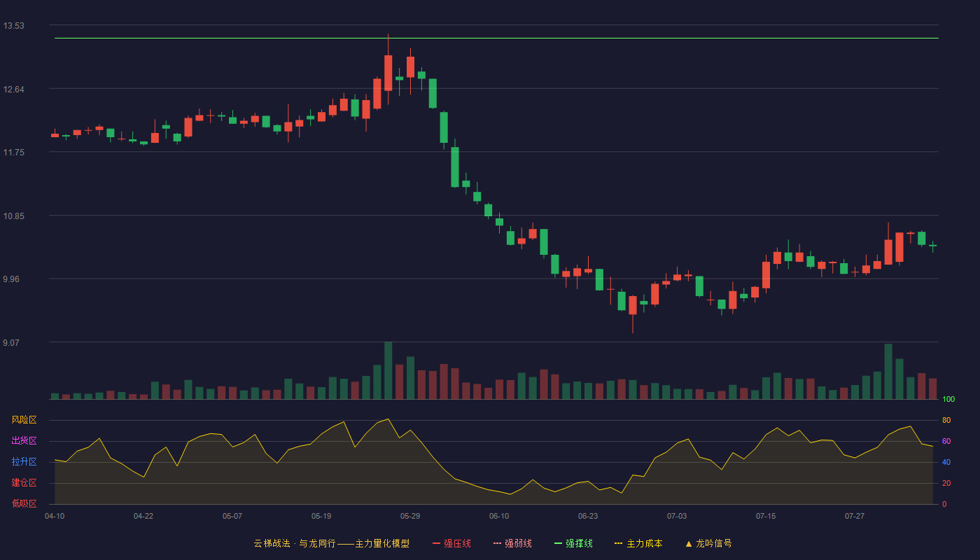The height and width of the screenshot is (560, 980).
Task: Click the 0 indicator scale value
Action: pos(944,504)
